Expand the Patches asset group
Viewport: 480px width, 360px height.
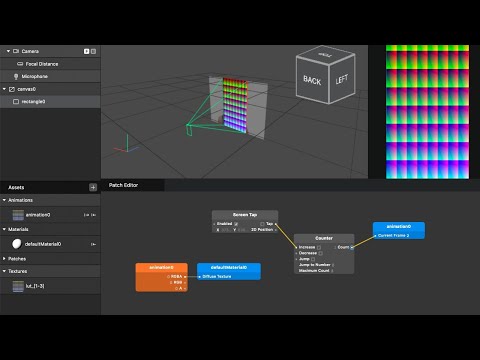(4, 259)
